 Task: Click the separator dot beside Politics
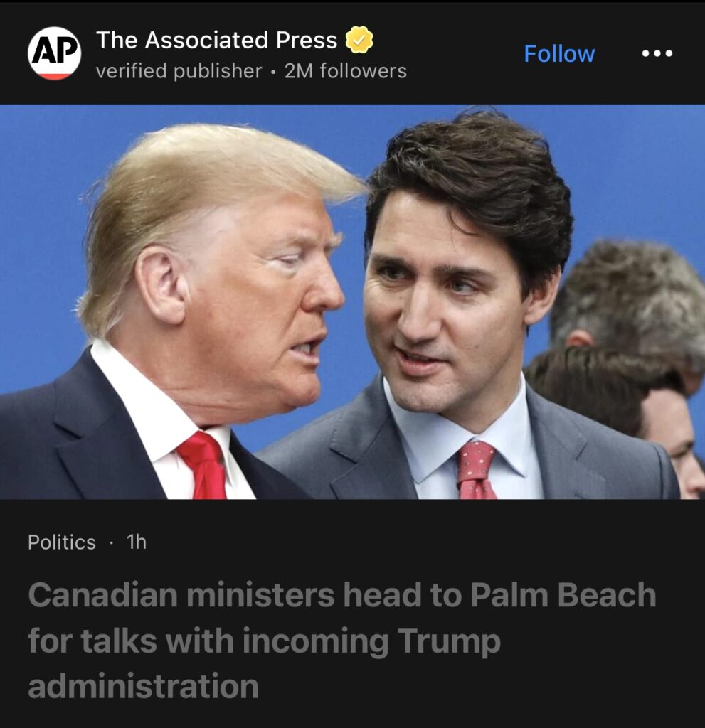click(111, 542)
